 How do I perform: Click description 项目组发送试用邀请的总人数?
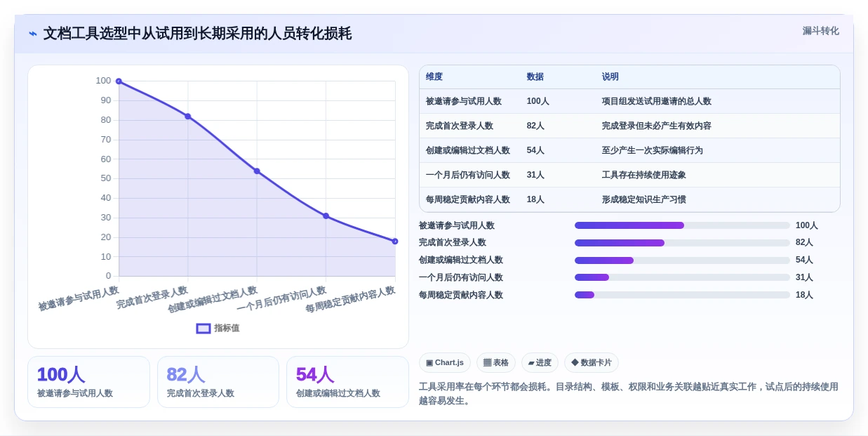click(x=657, y=101)
